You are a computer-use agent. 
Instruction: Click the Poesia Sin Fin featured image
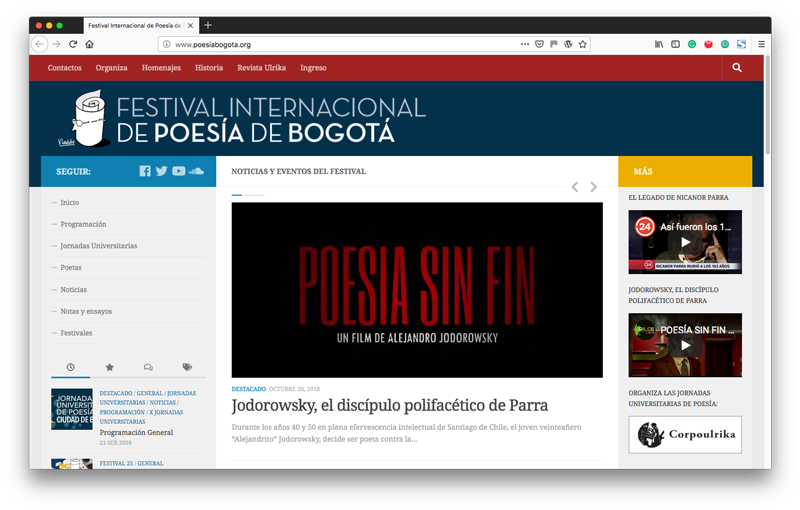click(x=417, y=290)
